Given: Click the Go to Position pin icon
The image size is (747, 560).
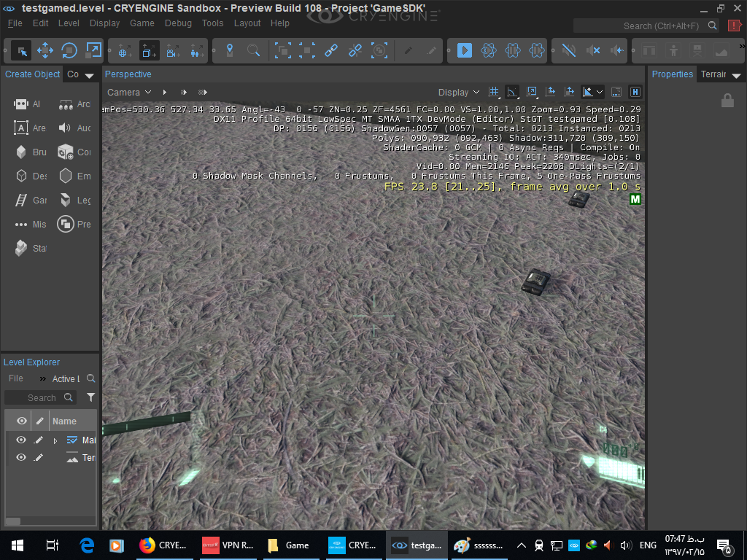Looking at the screenshot, I should tap(230, 50).
